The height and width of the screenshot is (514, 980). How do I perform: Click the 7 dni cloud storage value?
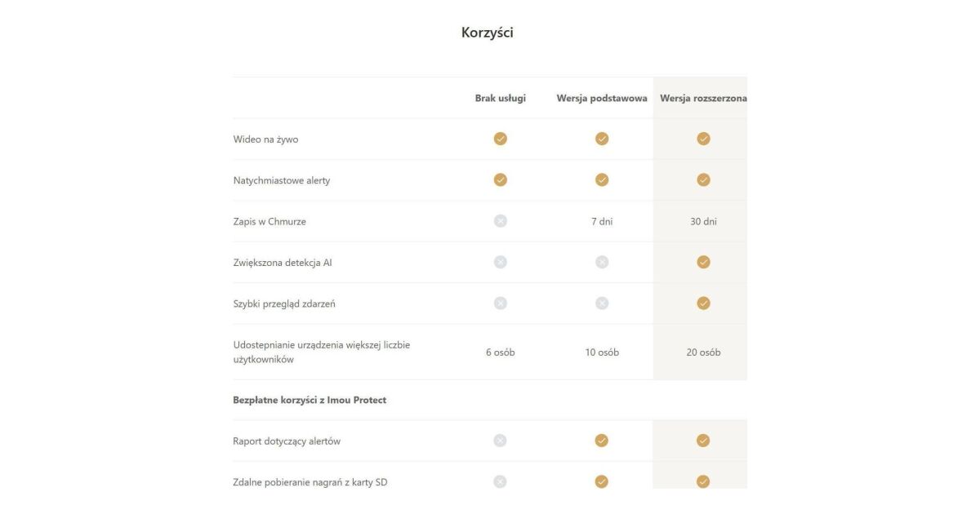pos(602,221)
